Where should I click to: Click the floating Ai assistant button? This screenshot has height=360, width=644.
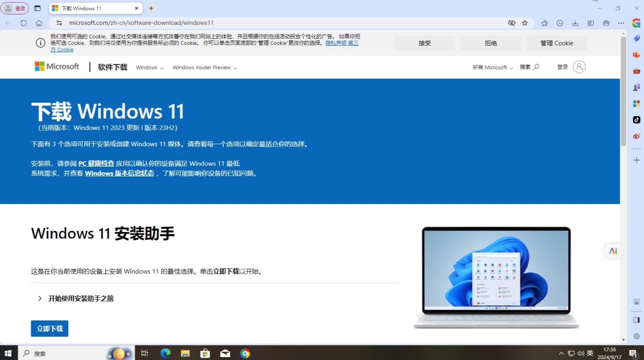pos(613,251)
